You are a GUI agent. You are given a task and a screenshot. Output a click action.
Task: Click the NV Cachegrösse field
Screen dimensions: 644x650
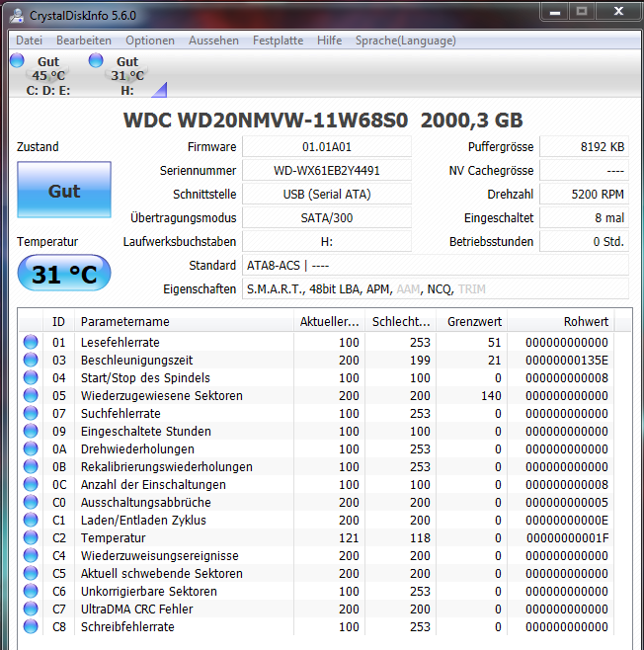(584, 170)
